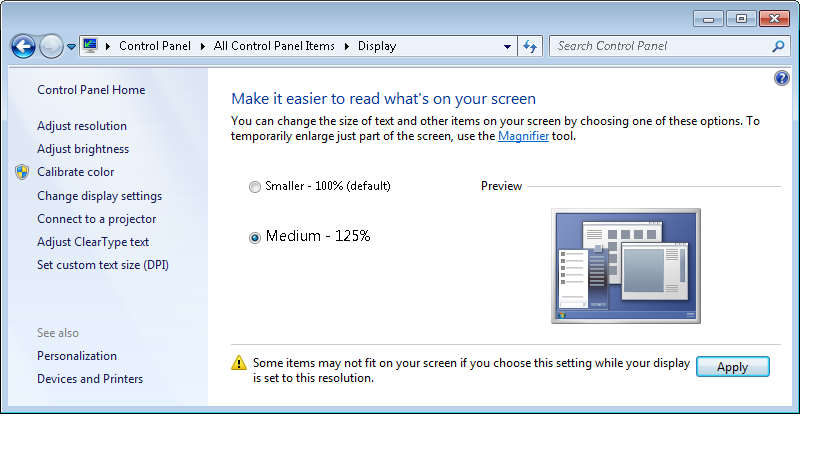Click the magnifying glass search icon
The height and width of the screenshot is (460, 819).
[x=778, y=46]
